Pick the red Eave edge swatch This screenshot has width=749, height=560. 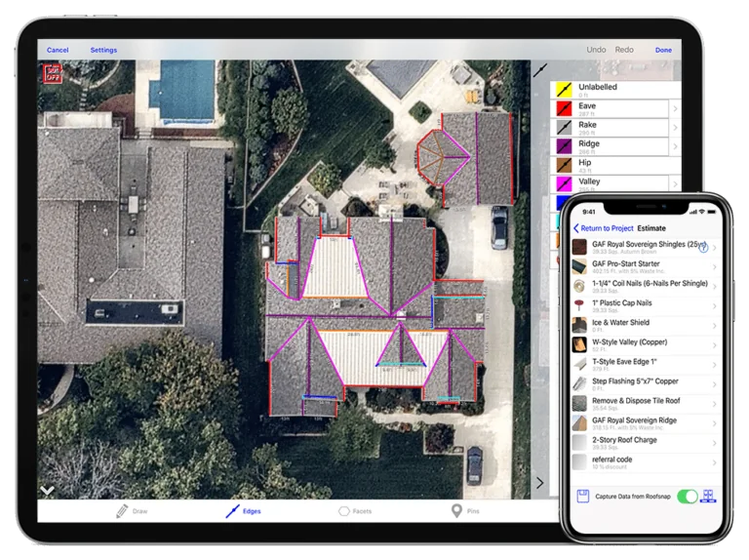pos(564,108)
